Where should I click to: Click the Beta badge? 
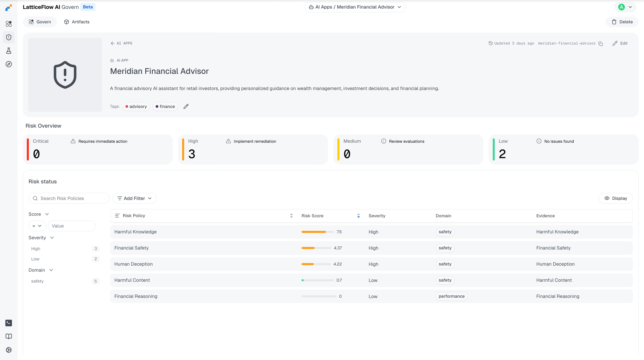point(88,7)
